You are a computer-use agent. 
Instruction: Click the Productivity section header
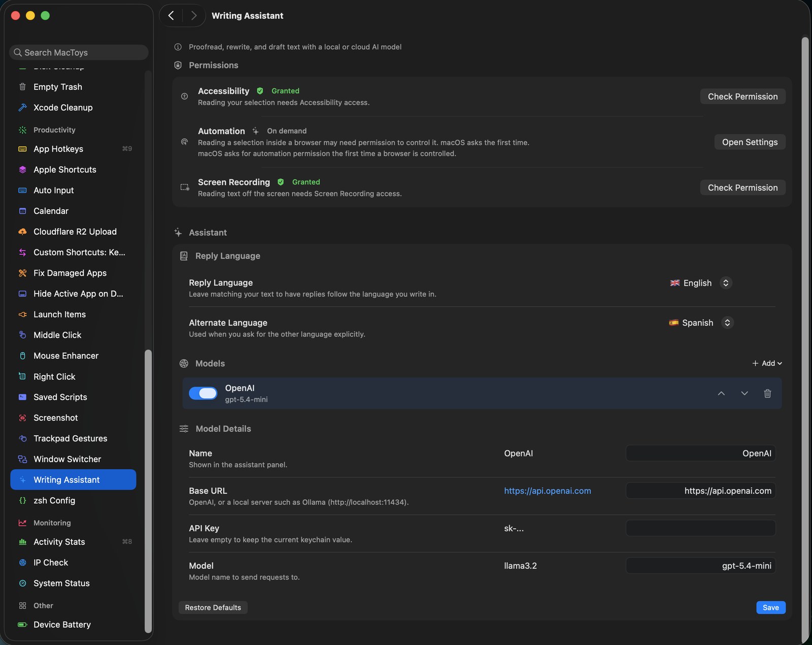[x=54, y=130]
